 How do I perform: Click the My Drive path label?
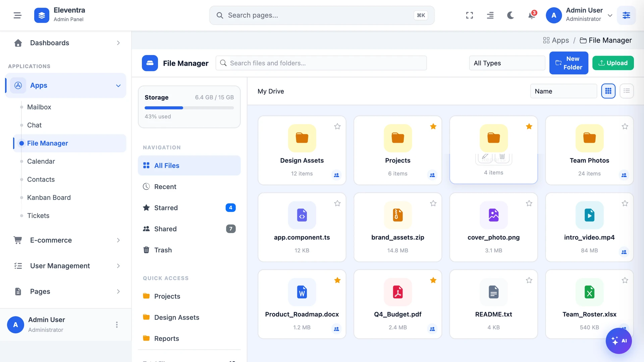(271, 91)
